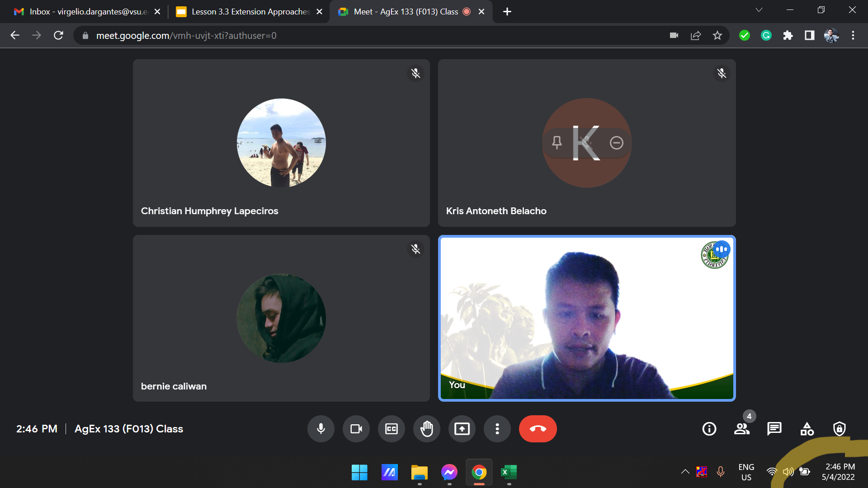The width and height of the screenshot is (868, 488).
Task: Show everyone participants panel
Action: [741, 428]
